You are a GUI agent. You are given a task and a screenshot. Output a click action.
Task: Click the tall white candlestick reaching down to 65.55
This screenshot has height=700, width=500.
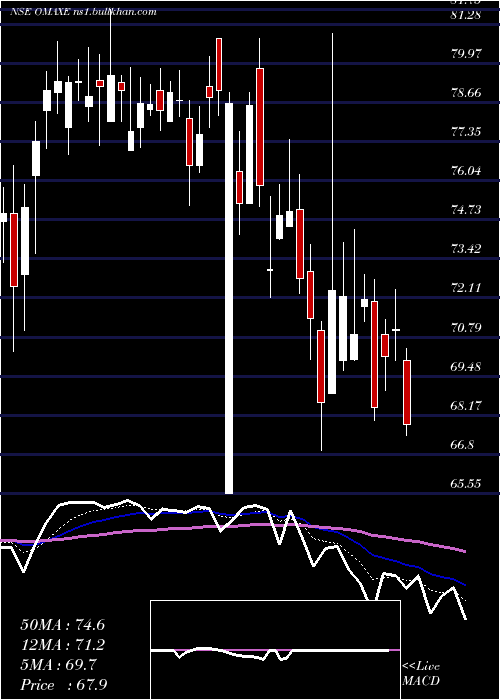229,298
